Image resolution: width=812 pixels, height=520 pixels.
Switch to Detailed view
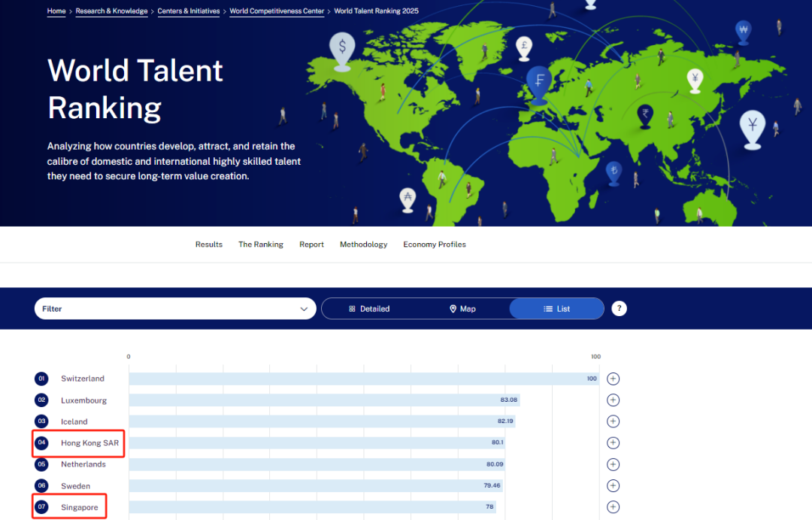click(369, 309)
